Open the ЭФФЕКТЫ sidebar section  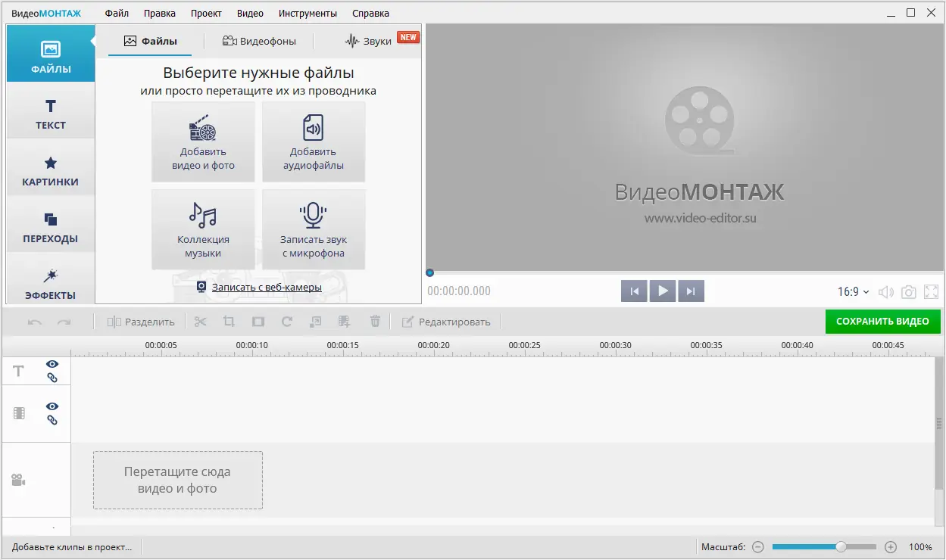click(x=51, y=281)
